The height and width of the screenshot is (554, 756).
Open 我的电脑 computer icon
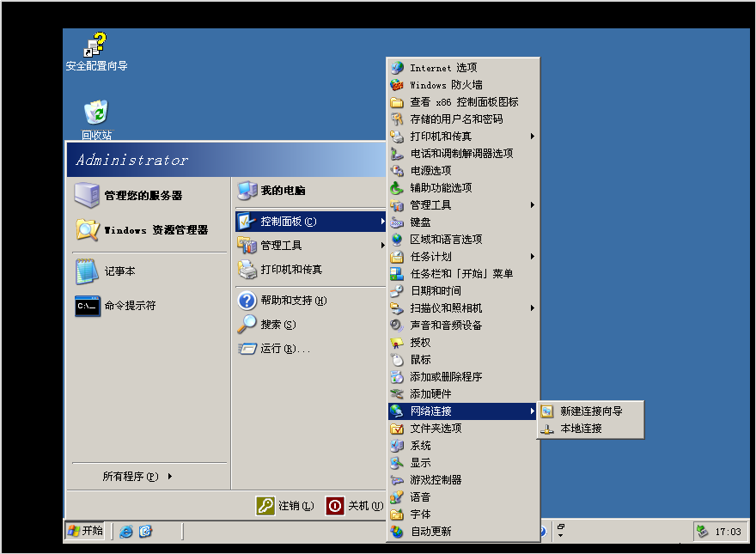pos(247,191)
